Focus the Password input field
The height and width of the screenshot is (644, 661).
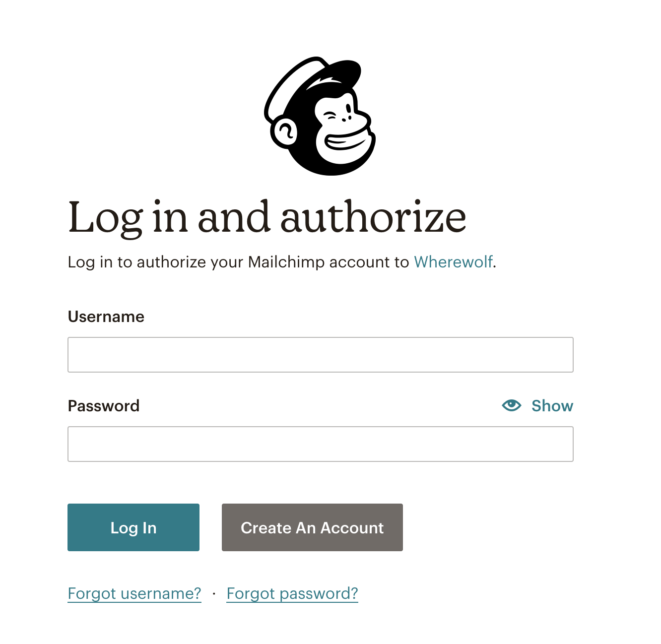321,444
